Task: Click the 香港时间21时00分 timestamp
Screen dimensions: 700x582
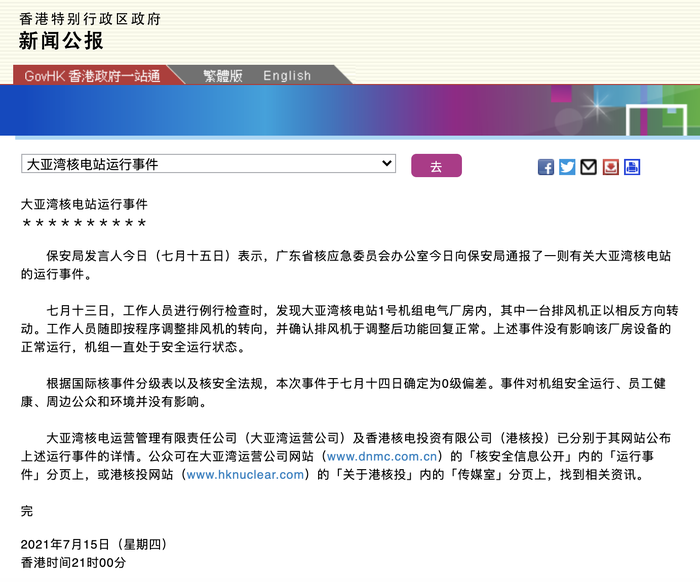Action: [73, 563]
